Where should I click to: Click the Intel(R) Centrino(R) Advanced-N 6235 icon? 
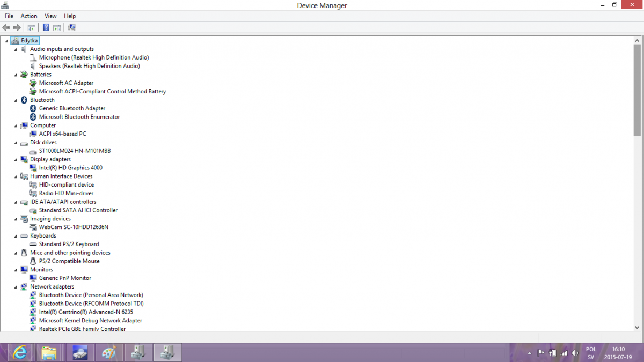coord(33,312)
